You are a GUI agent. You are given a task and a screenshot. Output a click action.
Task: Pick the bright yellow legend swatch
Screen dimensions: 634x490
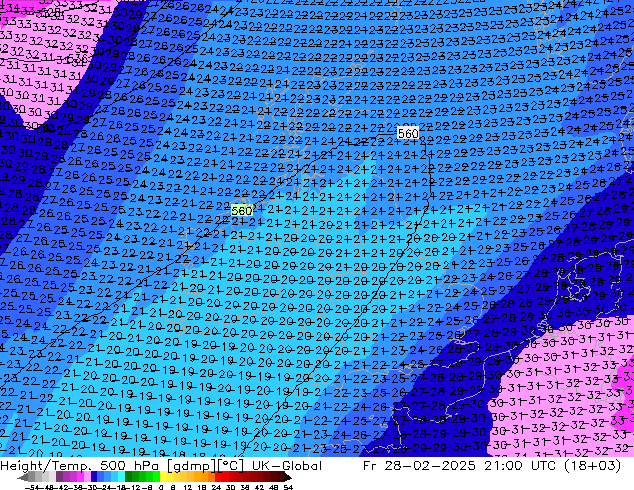tap(163, 476)
